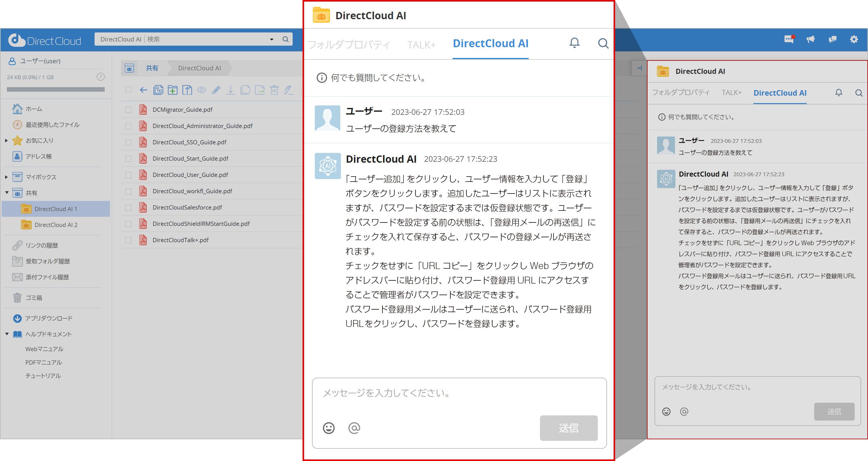Click the download arrow icon in toolbar
Image resolution: width=868 pixels, height=461 pixels.
pyautogui.click(x=231, y=90)
